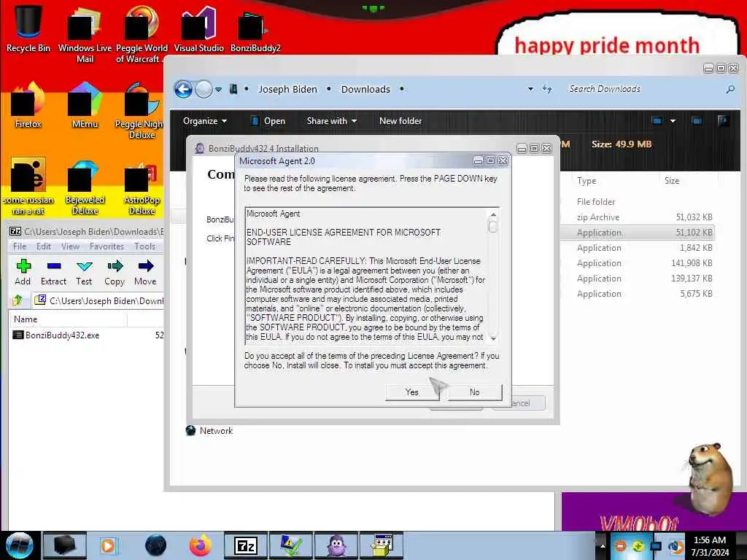
Task: Click Change your view icon
Action: (657, 121)
